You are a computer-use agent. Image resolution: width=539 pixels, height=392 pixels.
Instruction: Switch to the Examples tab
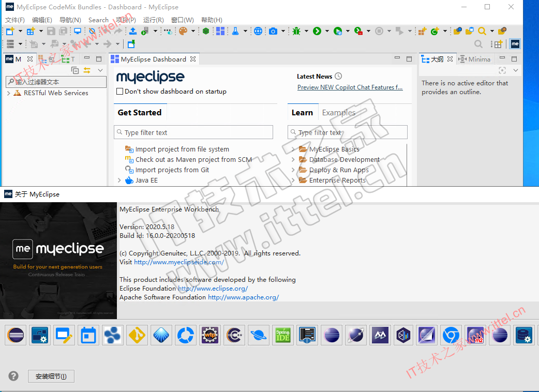tap(339, 113)
